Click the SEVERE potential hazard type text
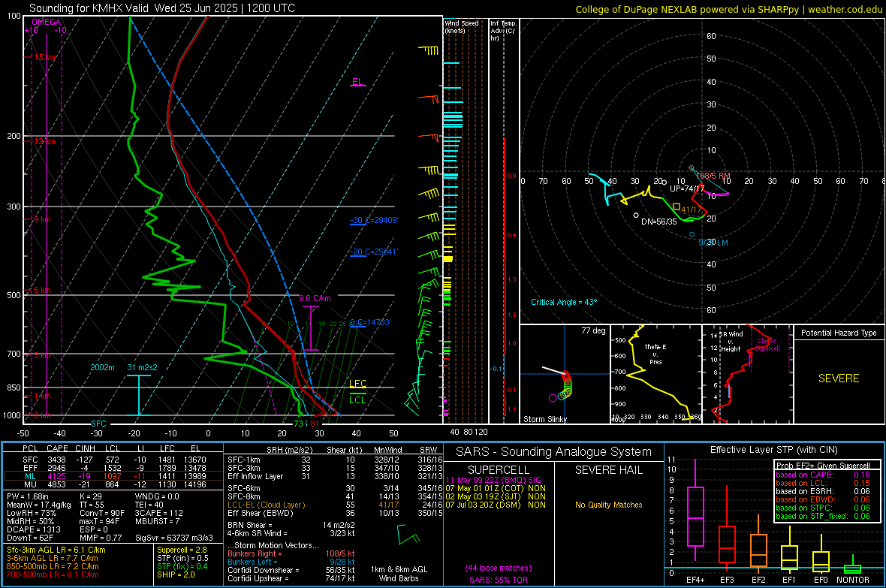Viewport: 886px width, 588px height. [839, 378]
